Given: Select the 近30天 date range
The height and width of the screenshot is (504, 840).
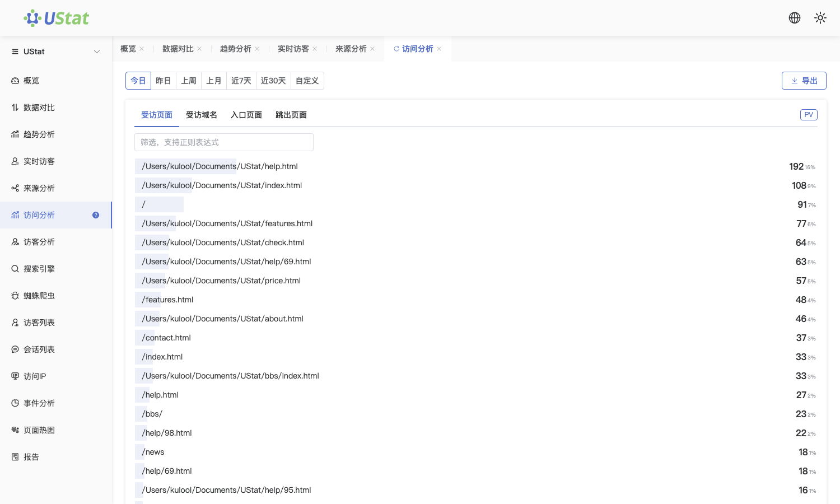Looking at the screenshot, I should point(273,81).
